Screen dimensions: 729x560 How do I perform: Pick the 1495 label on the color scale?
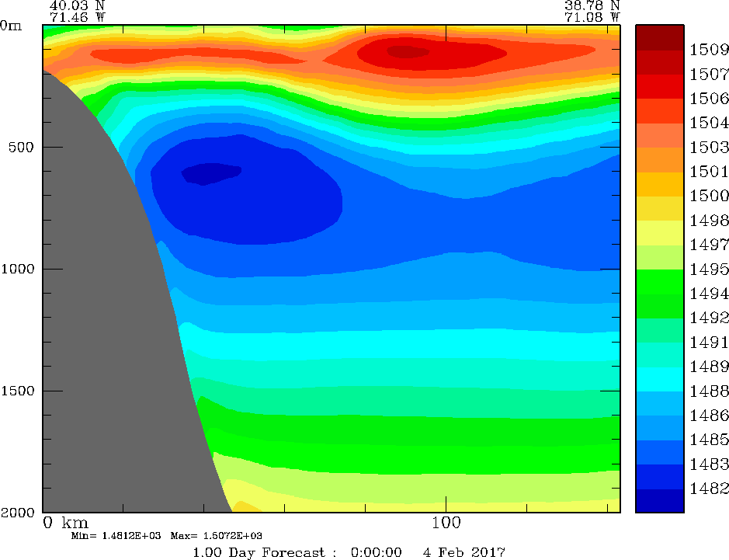pos(709,270)
